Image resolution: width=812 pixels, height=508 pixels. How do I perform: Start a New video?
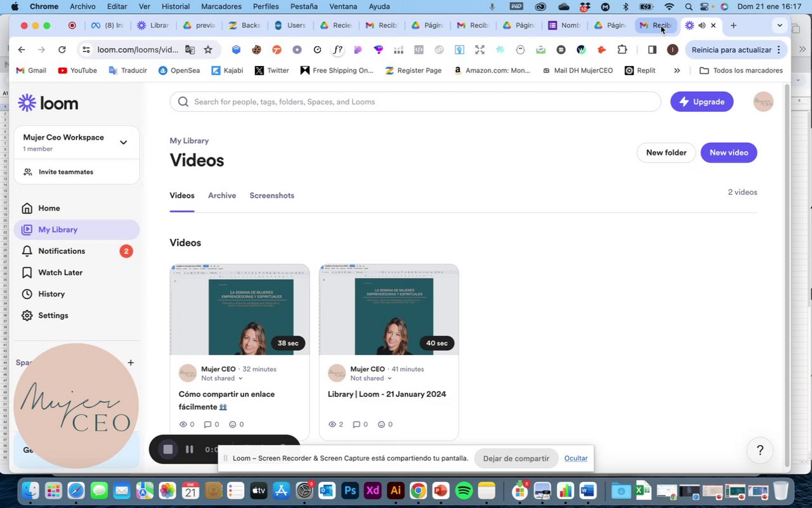coord(729,152)
